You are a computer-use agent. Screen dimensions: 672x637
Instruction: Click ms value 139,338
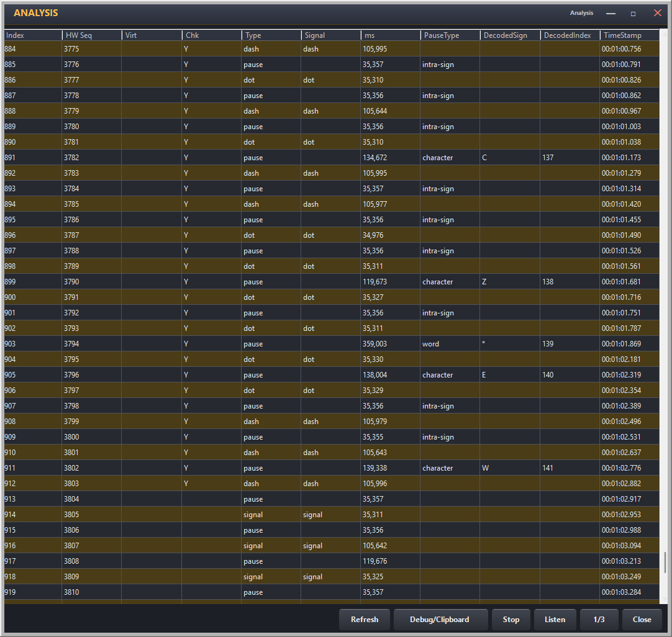pyautogui.click(x=391, y=468)
